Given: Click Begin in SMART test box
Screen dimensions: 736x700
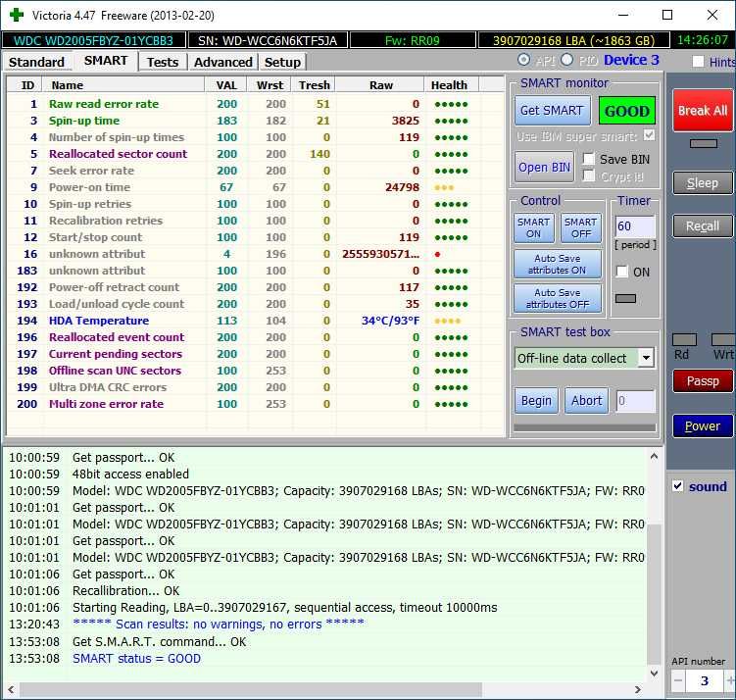Looking at the screenshot, I should point(536,401).
